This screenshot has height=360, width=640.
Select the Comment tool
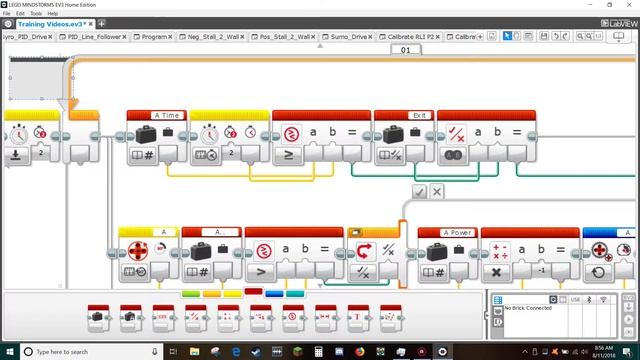[528, 36]
